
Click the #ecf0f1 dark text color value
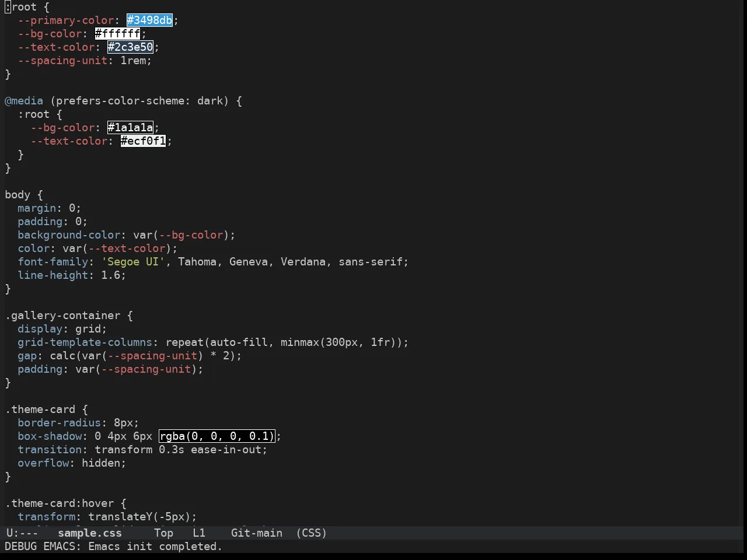coord(143,141)
